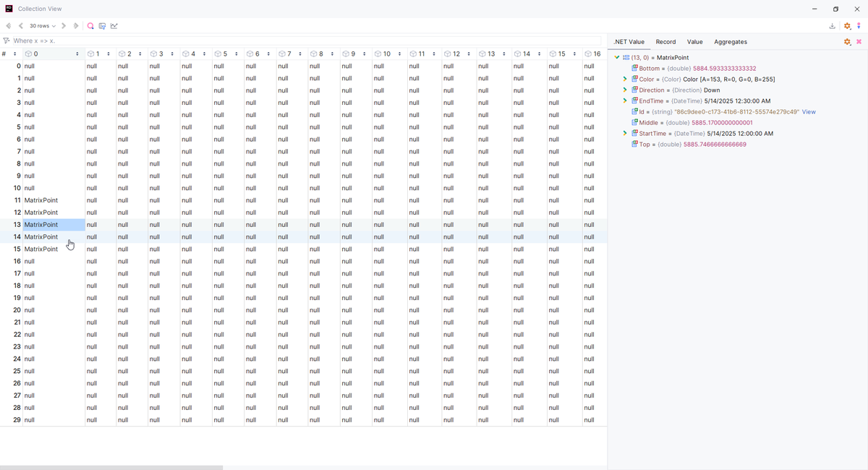The height and width of the screenshot is (470, 868).
Task: Expand the Color property in the value tree
Action: (625, 79)
